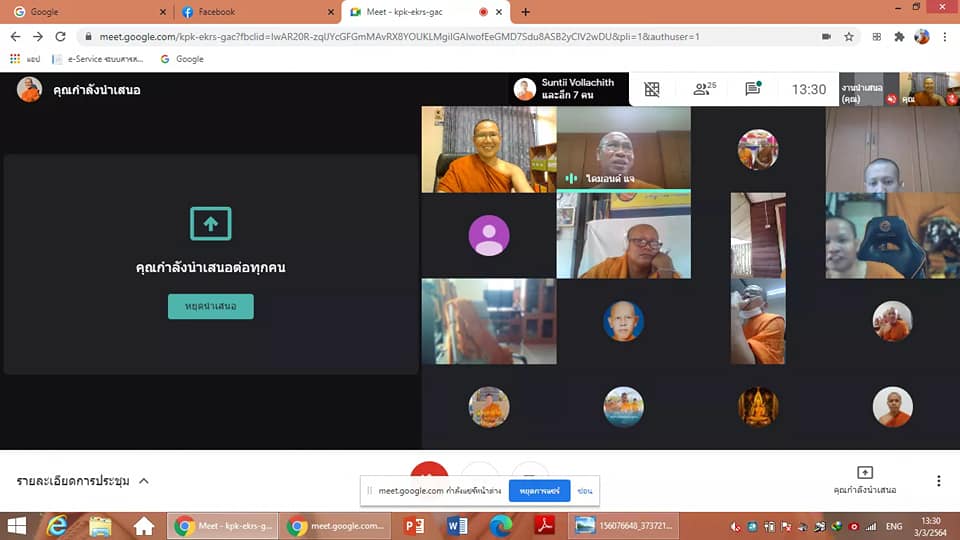This screenshot has height=540, width=960.
Task: Select the monk wearing face mask tile
Action: (x=758, y=321)
